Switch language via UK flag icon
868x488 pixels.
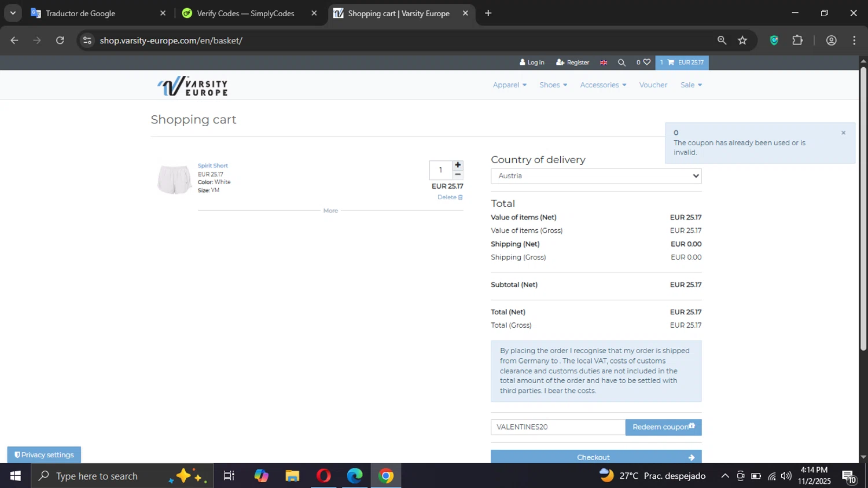pos(604,63)
